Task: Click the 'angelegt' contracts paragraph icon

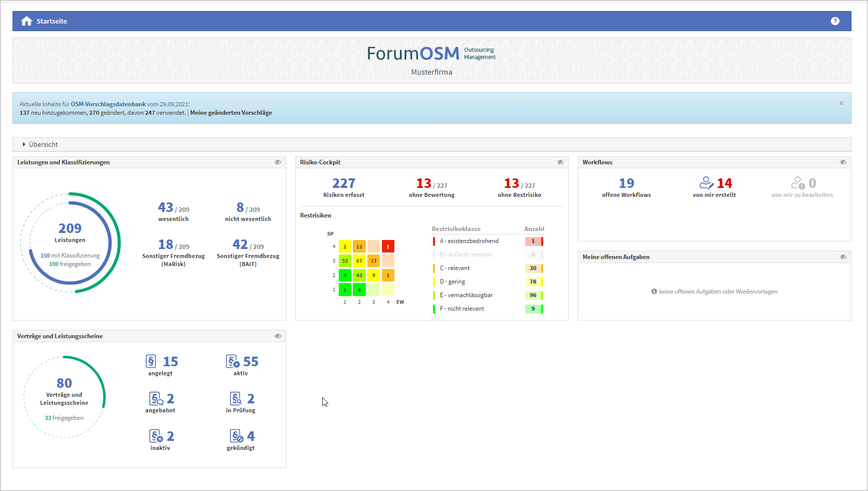Action: pyautogui.click(x=151, y=361)
